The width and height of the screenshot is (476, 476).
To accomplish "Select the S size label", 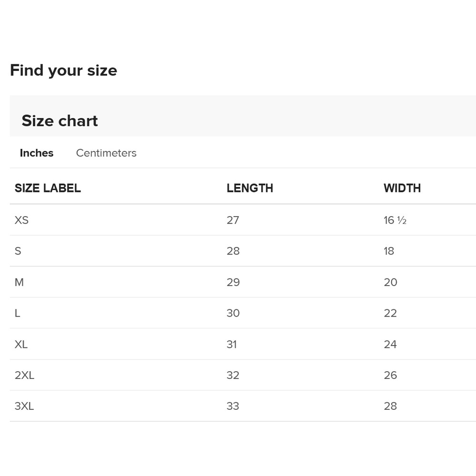I will coord(18,251).
